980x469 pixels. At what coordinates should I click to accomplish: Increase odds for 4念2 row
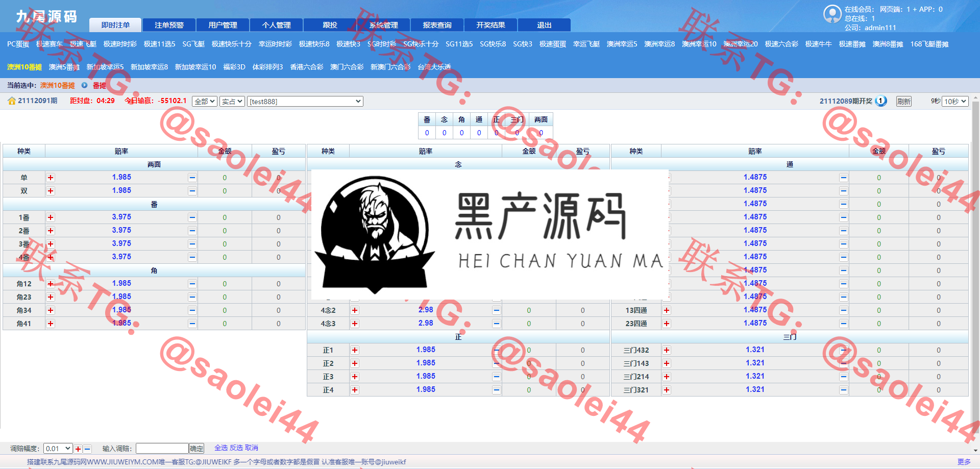pyautogui.click(x=355, y=310)
